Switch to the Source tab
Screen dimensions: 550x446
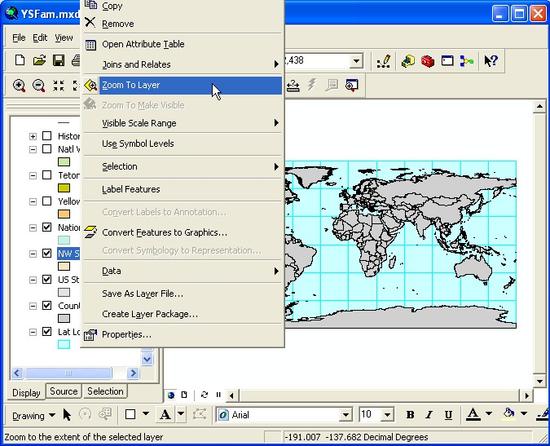tap(63, 391)
